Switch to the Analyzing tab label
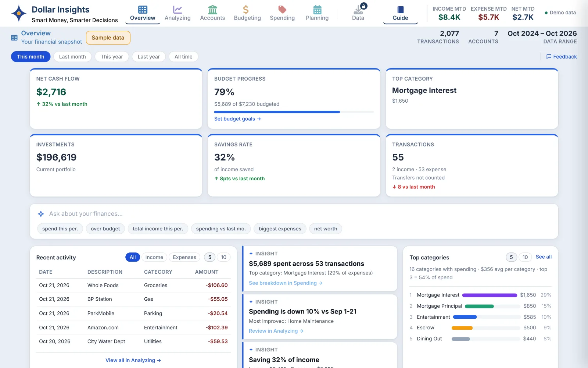This screenshot has height=368, width=588. click(178, 18)
